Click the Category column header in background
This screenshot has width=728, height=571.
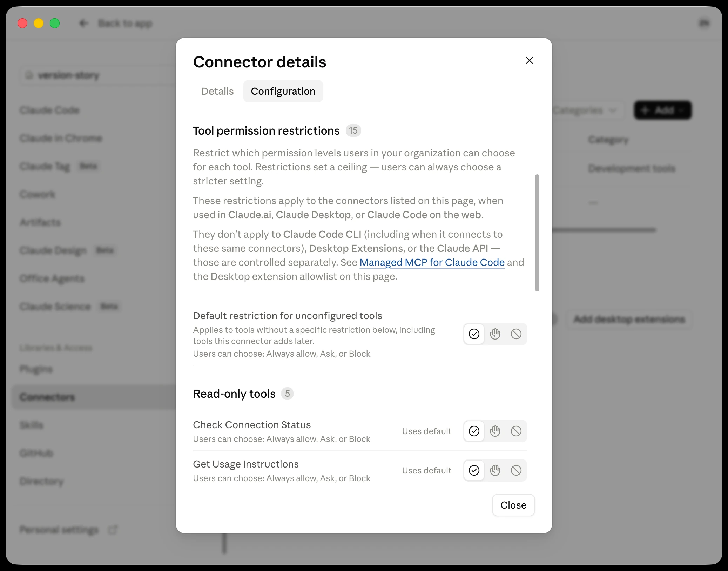point(608,140)
